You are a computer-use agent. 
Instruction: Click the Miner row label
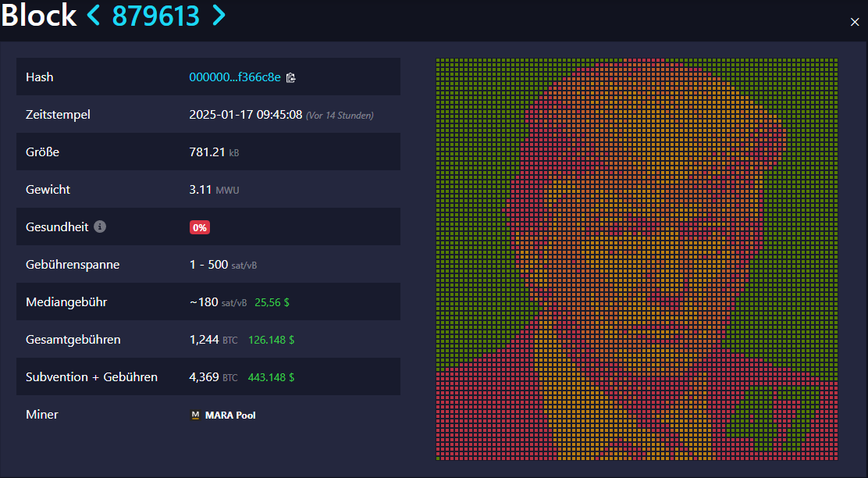[42, 414]
